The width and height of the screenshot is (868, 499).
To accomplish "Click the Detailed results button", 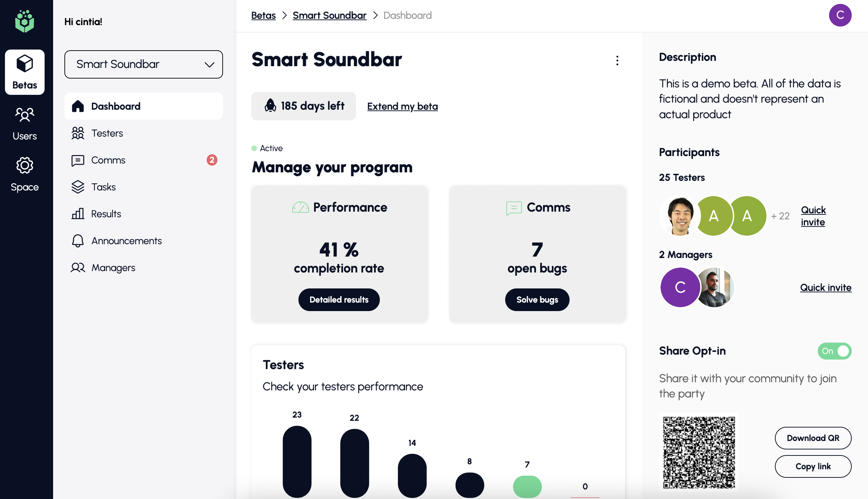I will (339, 300).
